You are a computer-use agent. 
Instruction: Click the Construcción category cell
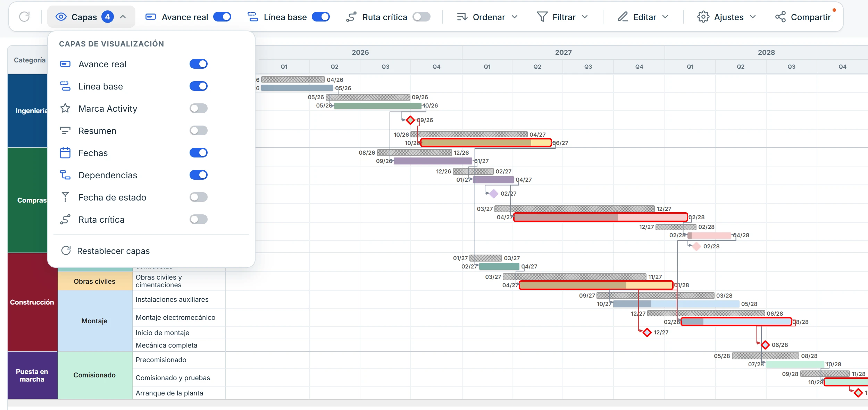[x=32, y=302]
